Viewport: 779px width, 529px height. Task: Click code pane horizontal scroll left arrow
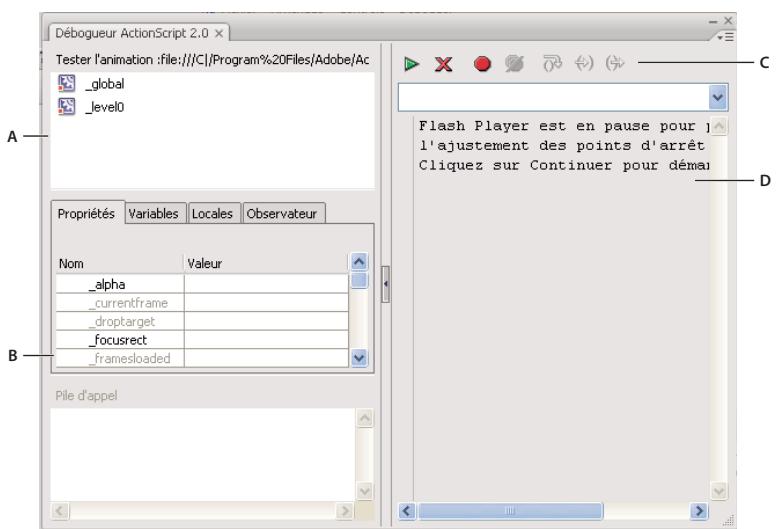click(407, 511)
